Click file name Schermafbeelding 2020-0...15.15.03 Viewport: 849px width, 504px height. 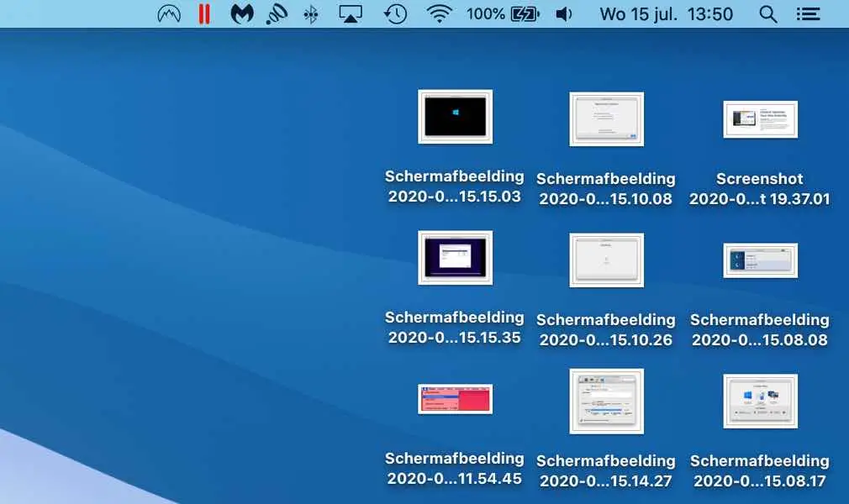[x=454, y=186]
